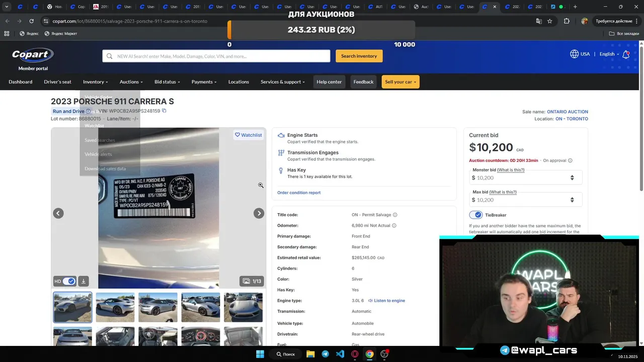644x362 pixels.
Task: Open English language dropdown
Action: coord(609,54)
